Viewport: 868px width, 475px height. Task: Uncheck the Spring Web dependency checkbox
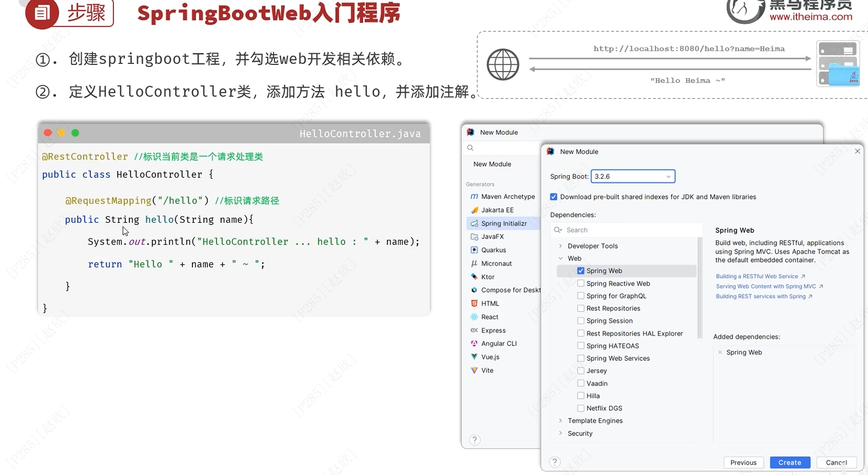(581, 271)
